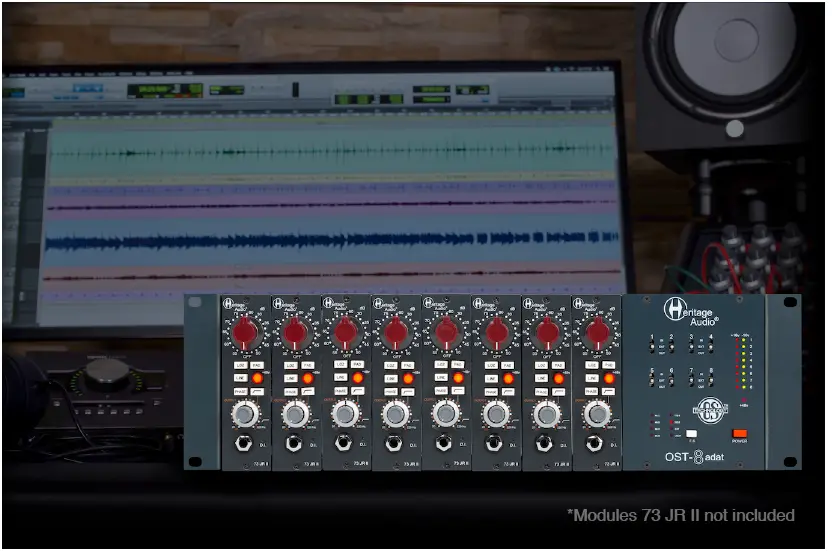The image size is (832, 551).
Task: Click PAD button on the eighth module
Action: coord(608,365)
